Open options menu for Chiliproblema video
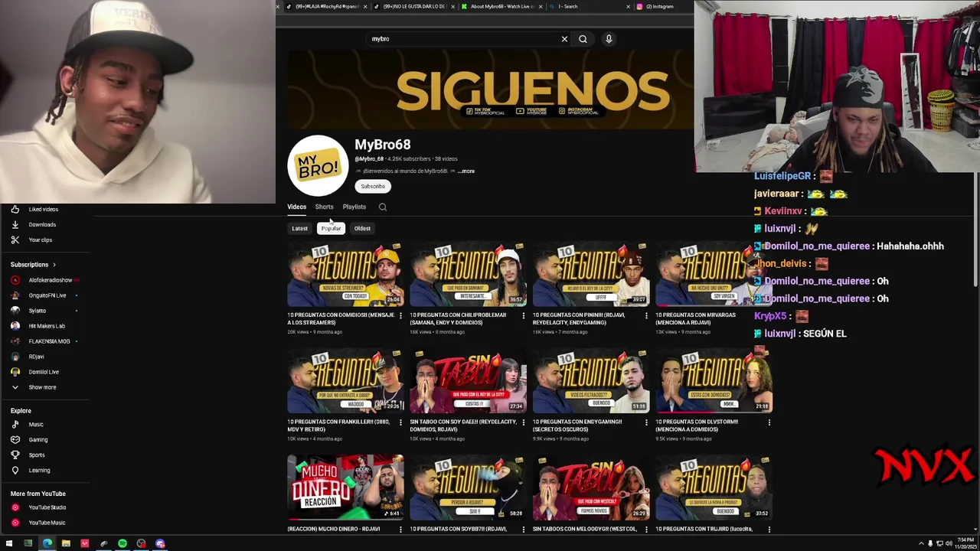 (x=524, y=315)
